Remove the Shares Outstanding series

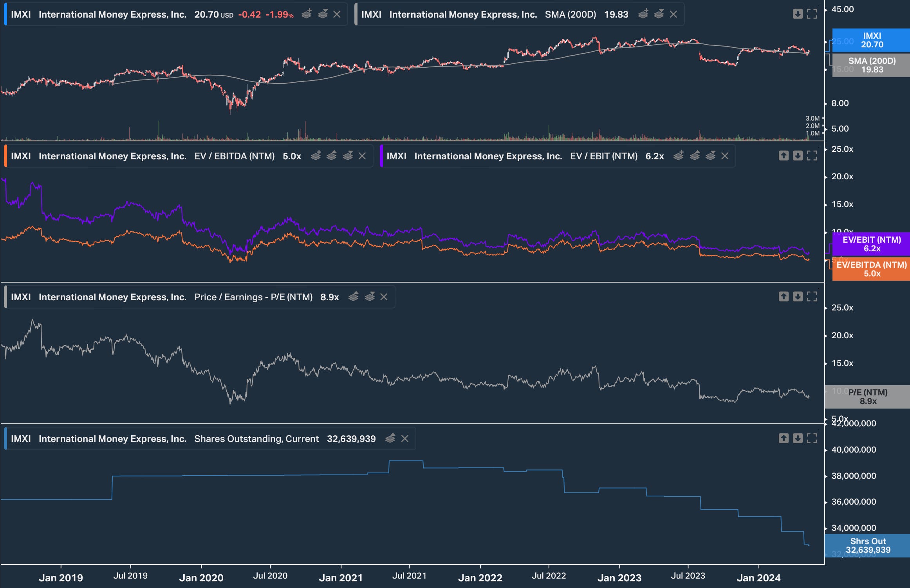405,439
